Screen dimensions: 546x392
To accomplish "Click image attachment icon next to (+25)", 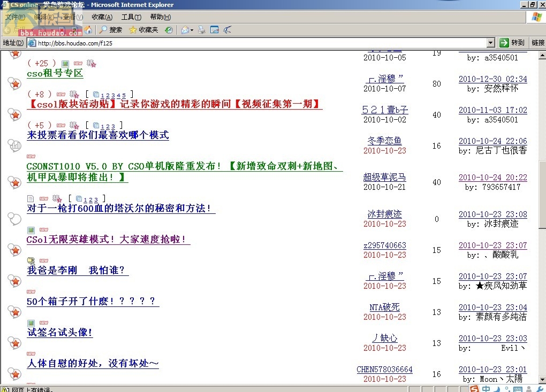I will click(65, 64).
